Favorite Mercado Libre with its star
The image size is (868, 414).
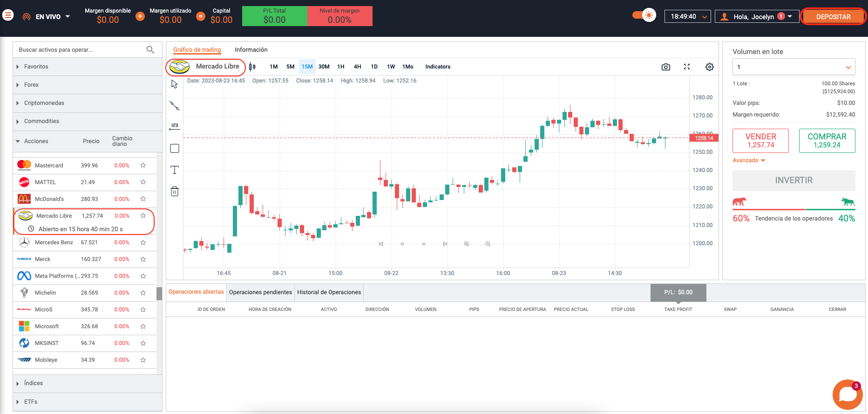(x=143, y=215)
